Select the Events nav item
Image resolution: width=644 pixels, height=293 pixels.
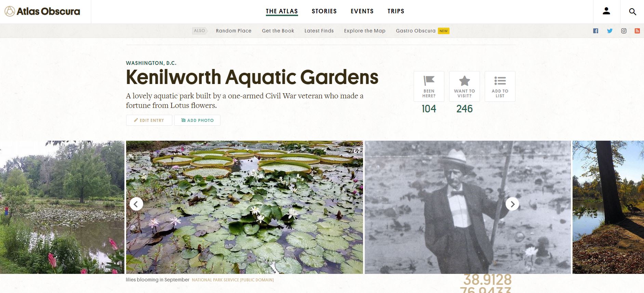[x=362, y=11]
